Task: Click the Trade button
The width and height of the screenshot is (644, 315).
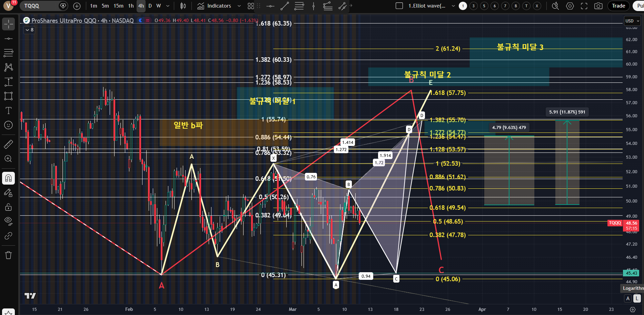Action: click(x=618, y=6)
